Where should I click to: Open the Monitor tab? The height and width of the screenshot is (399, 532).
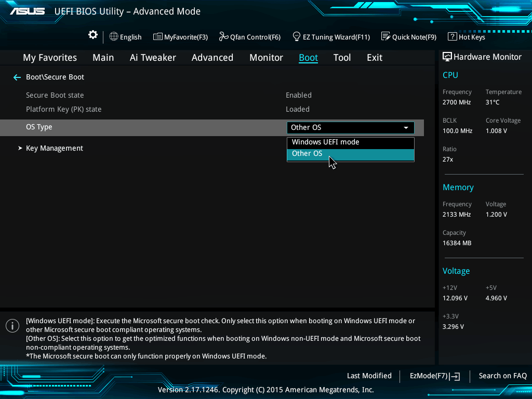267,58
